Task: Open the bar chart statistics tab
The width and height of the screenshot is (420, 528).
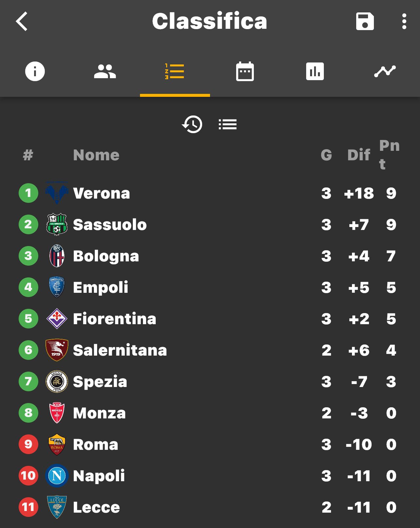Action: [x=315, y=71]
